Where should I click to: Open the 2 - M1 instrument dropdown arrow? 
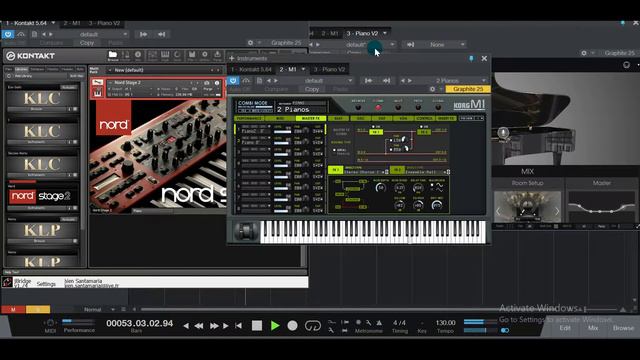tap(303, 69)
